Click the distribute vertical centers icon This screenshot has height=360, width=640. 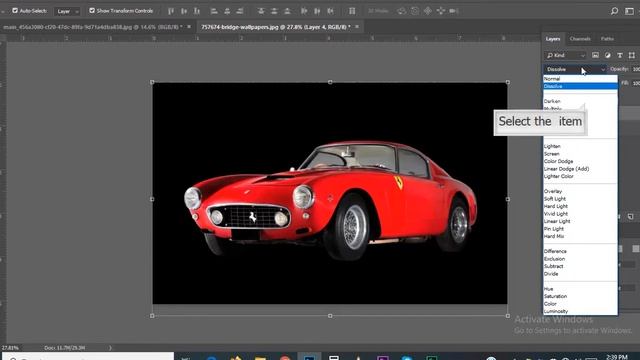click(274, 11)
